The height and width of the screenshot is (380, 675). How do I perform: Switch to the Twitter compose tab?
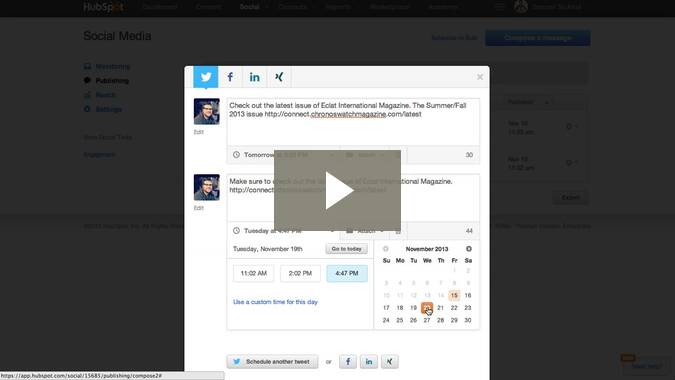tap(206, 77)
